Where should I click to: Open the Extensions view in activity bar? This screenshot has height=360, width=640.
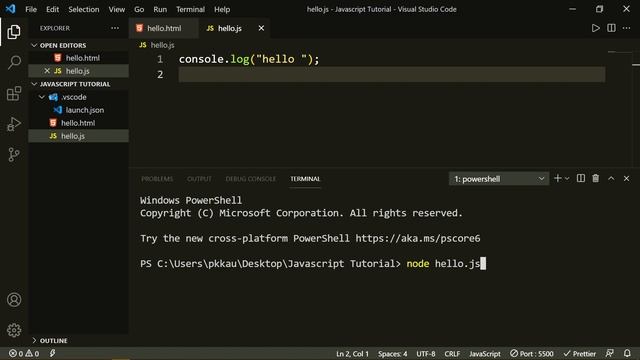click(14, 93)
